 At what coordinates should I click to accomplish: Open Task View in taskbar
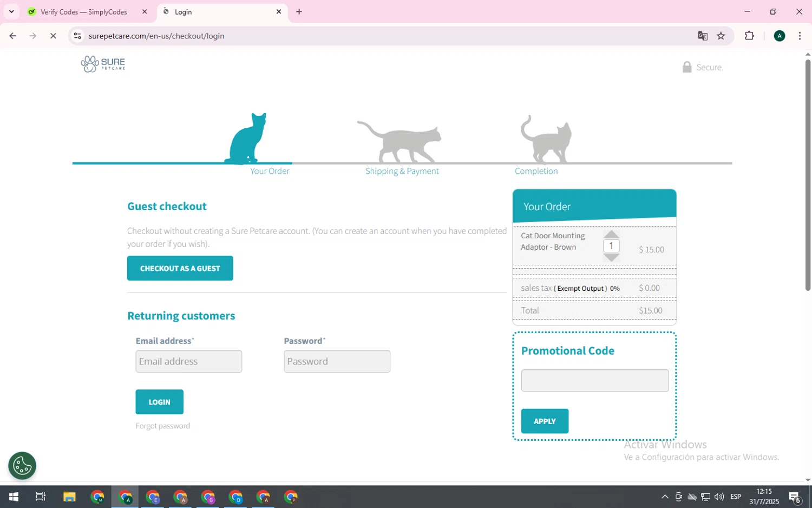(41, 497)
